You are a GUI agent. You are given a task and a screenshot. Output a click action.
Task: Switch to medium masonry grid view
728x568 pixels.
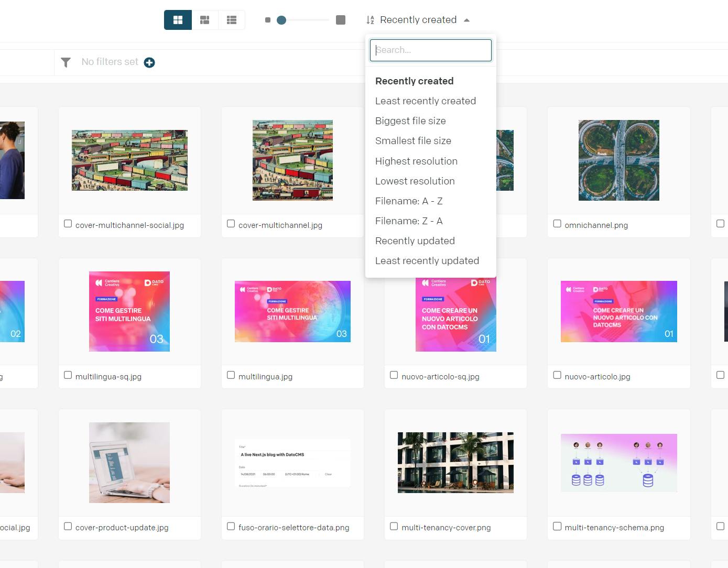(x=205, y=20)
